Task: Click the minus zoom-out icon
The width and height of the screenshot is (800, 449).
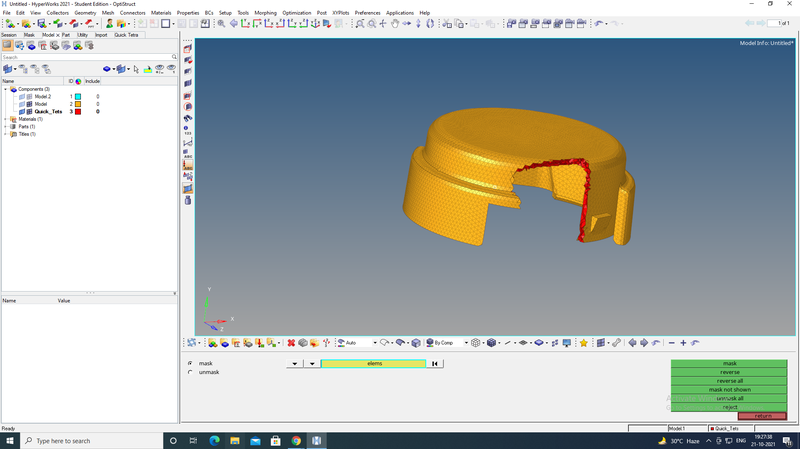Action: (671, 343)
